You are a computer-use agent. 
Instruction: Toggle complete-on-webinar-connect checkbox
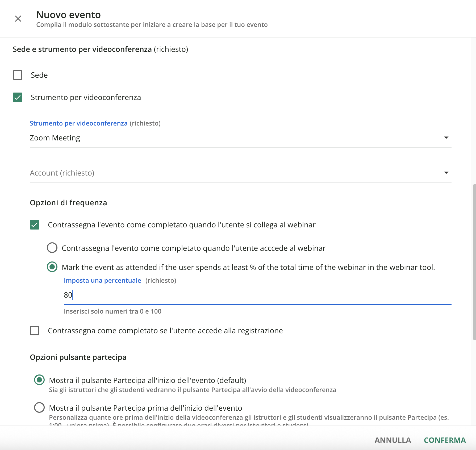(x=35, y=225)
